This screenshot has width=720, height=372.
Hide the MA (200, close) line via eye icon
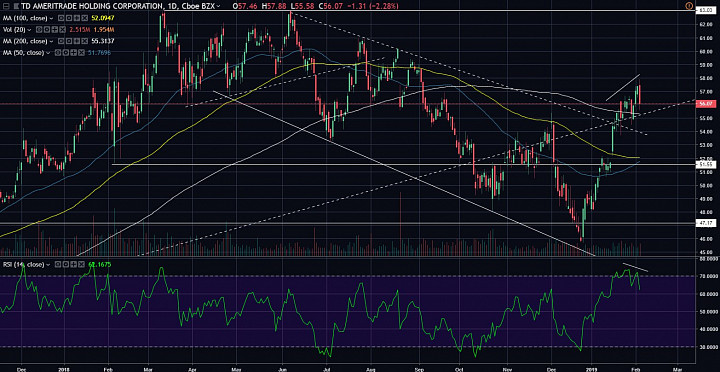pos(61,41)
